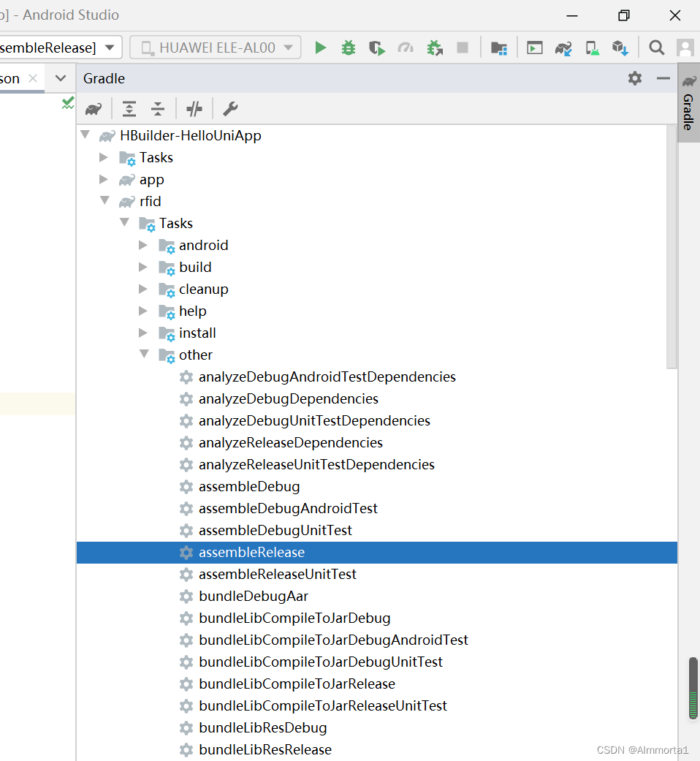Expand all nodes in Gradle tree
This screenshot has height=761, width=700.
coord(129,109)
